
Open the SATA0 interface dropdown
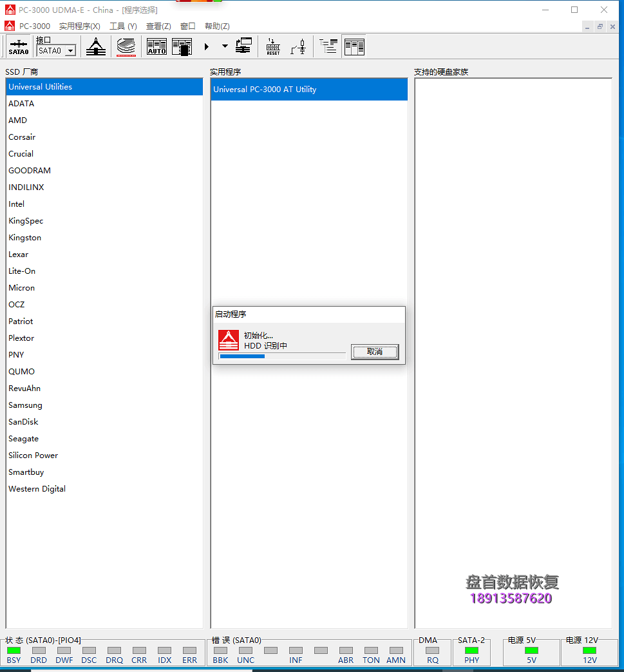[71, 50]
